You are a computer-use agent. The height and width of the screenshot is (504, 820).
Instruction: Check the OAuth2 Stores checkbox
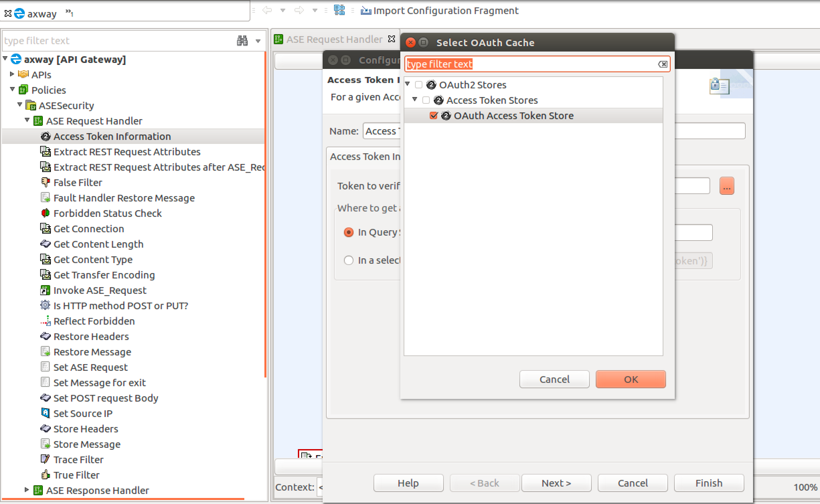pos(419,85)
